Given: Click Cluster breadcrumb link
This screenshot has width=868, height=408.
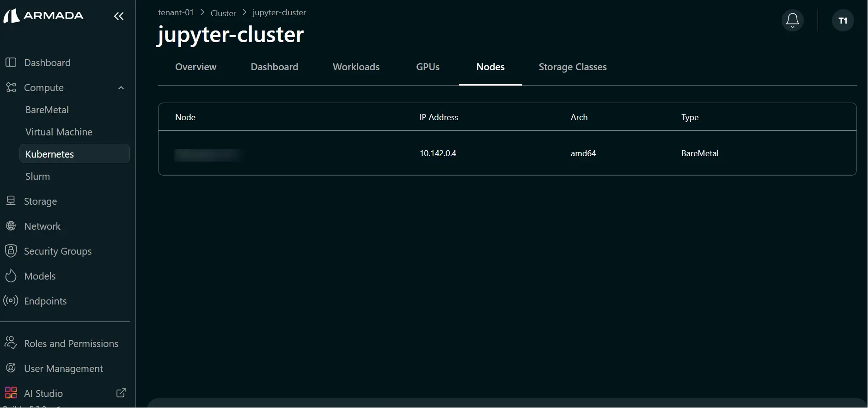Looking at the screenshot, I should (x=223, y=13).
